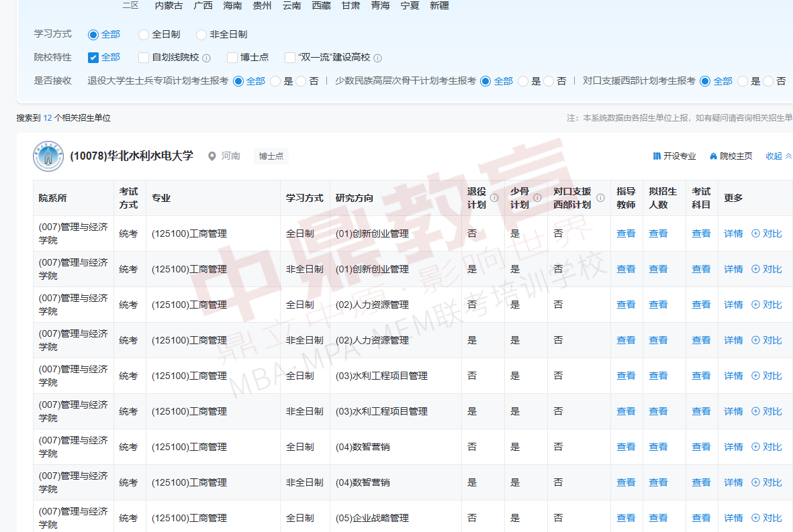Open 开设专业 for 华北水利水电大学
The height and width of the screenshot is (532, 793).
675,156
